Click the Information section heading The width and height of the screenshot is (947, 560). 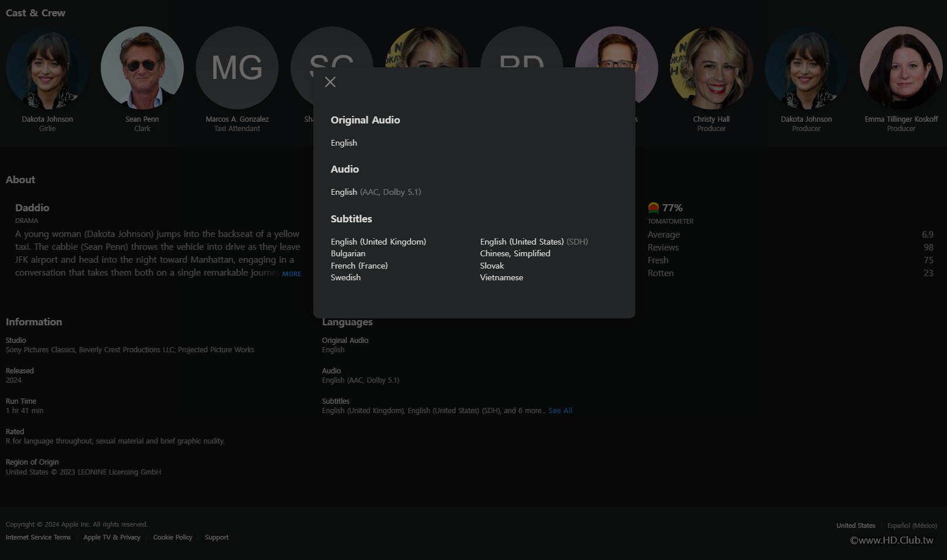tap(34, 322)
